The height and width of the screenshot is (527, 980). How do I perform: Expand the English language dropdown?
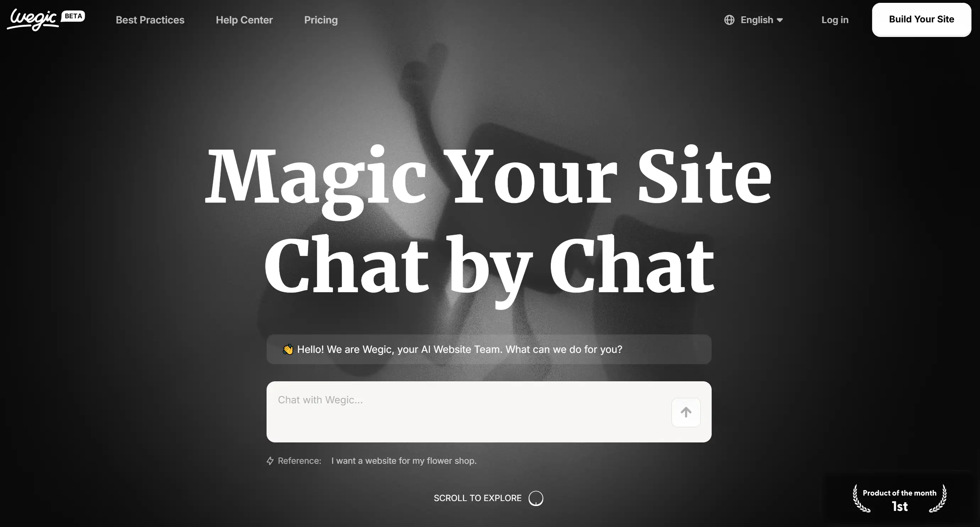[x=754, y=20]
